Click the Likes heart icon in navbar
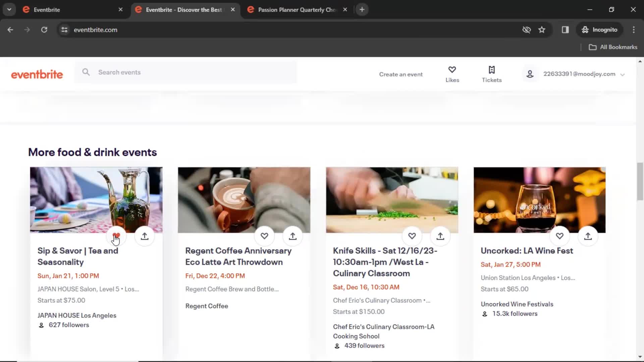This screenshot has height=362, width=644. point(451,69)
